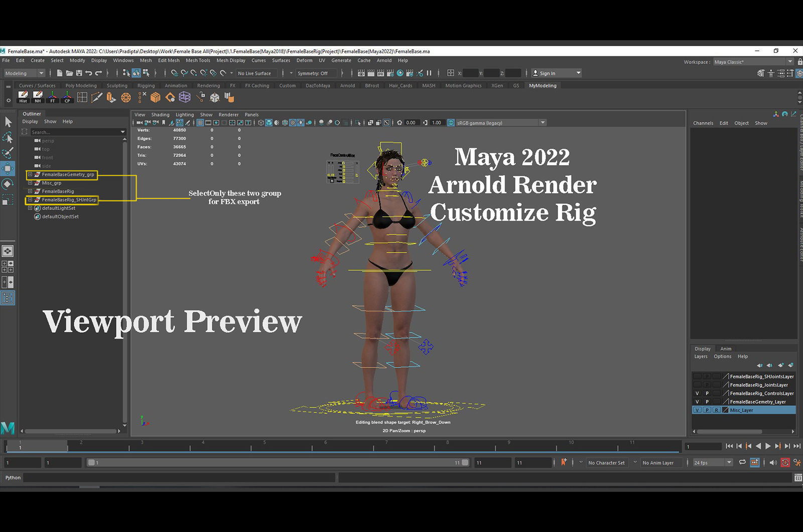Click the No Character Set button
This screenshot has width=803, height=532.
(606, 463)
